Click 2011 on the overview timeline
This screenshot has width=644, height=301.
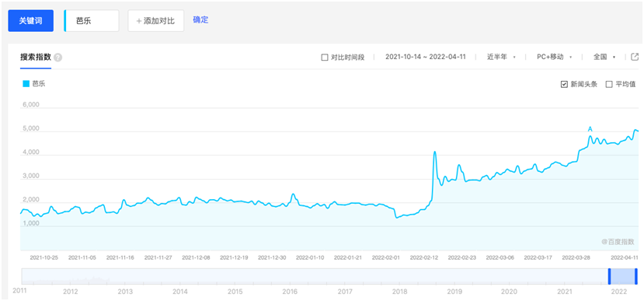(x=19, y=291)
